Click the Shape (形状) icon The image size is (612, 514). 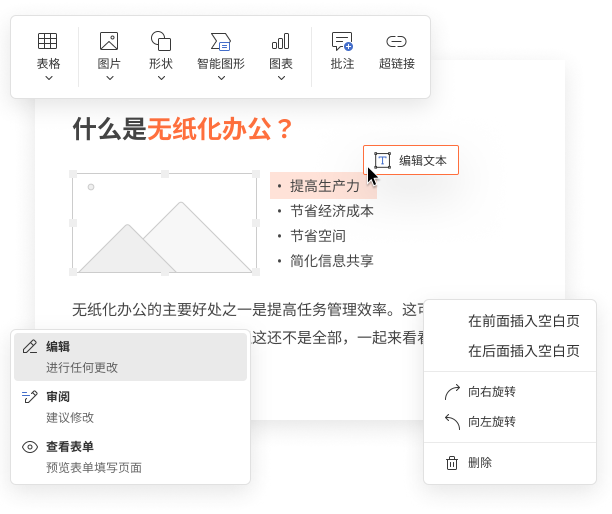pos(161,41)
